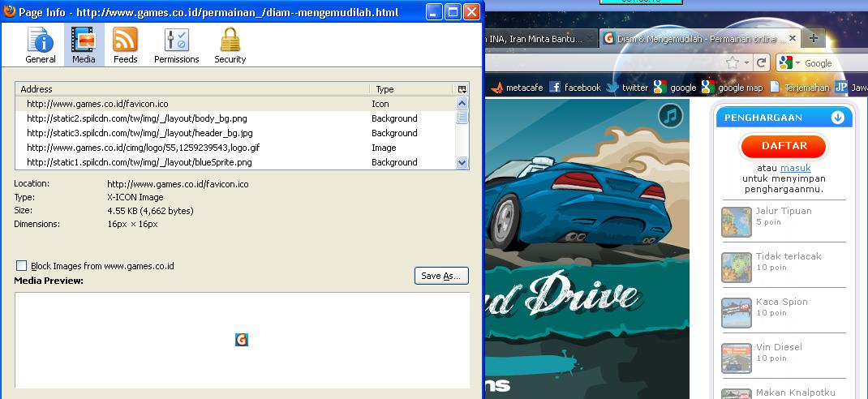The height and width of the screenshot is (399, 868).
Task: Open the Security tab with padlock icon
Action: (230, 45)
